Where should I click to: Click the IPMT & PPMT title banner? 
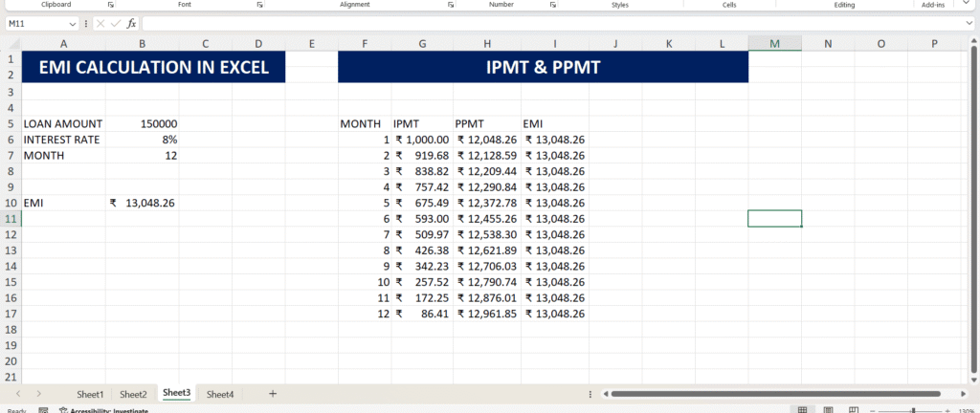pyautogui.click(x=544, y=67)
